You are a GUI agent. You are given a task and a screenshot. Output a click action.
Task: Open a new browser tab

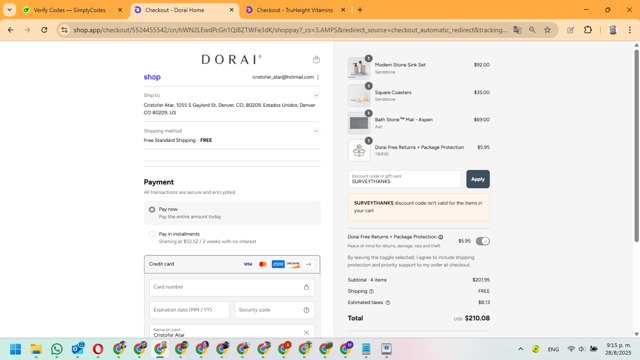tap(360, 10)
